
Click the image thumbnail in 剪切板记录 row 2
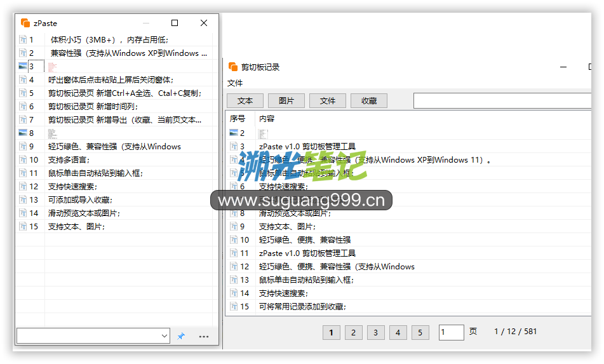coord(263,133)
